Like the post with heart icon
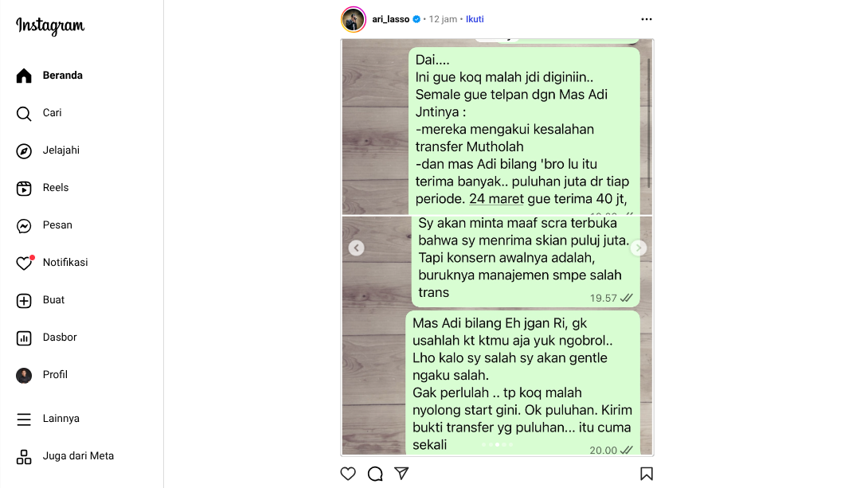 (348, 474)
